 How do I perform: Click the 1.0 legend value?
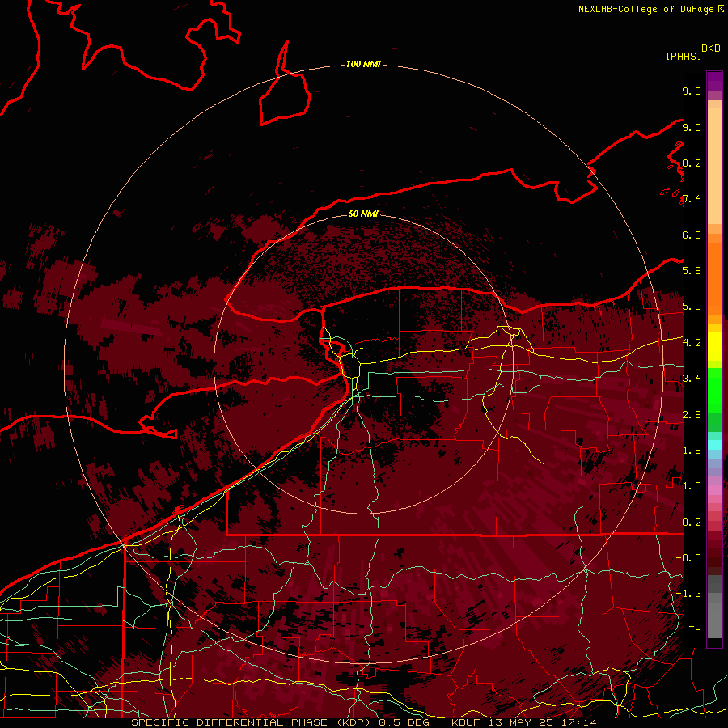[692, 486]
